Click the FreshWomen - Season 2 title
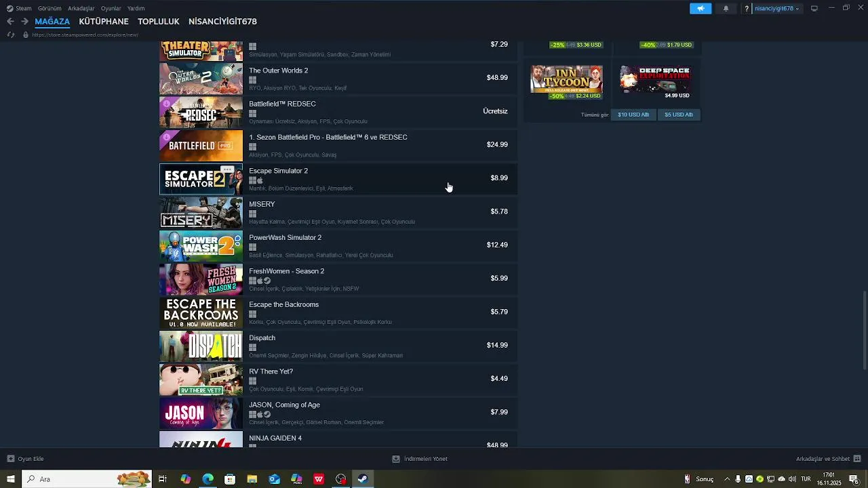 pyautogui.click(x=286, y=271)
